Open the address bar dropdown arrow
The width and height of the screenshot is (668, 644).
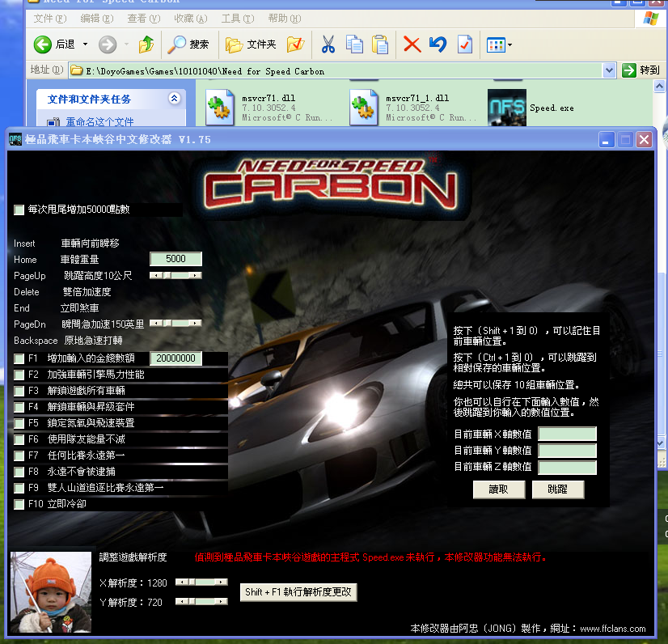coord(609,70)
